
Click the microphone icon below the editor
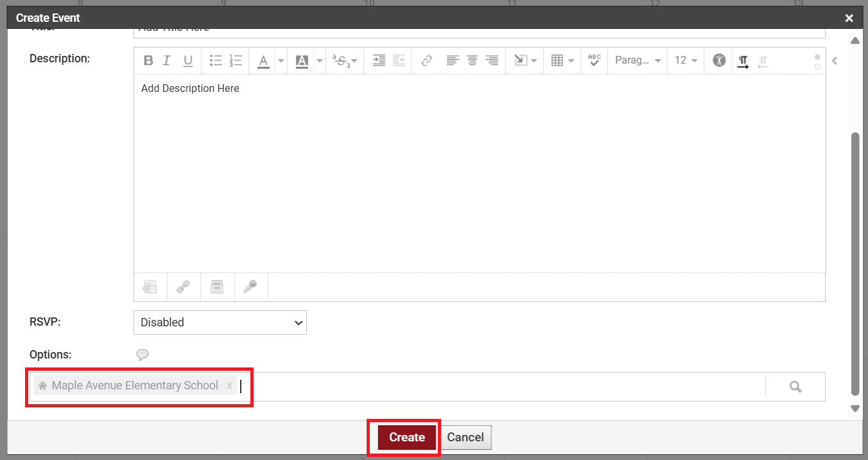click(250, 287)
